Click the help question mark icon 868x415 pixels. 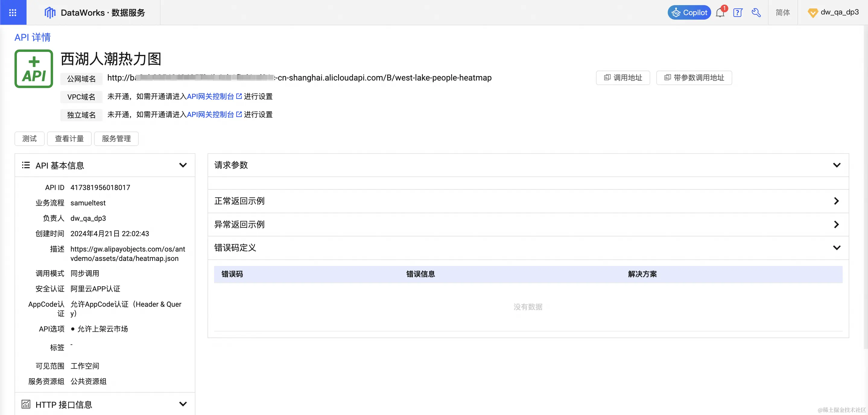pos(738,13)
